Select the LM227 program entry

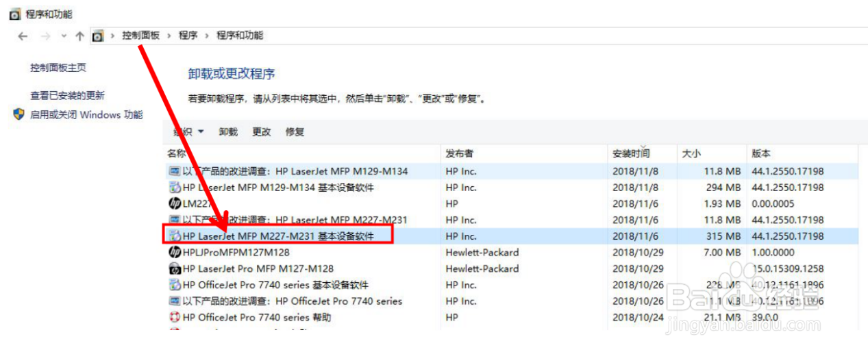point(511,203)
